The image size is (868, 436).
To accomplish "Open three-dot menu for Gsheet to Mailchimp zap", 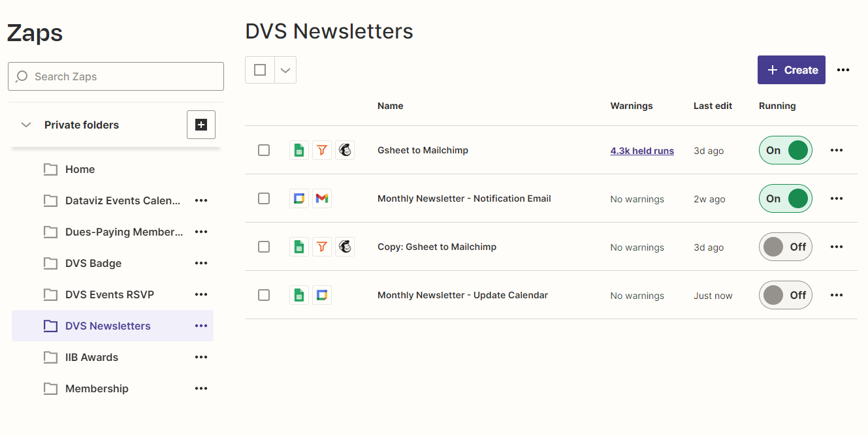I will (x=837, y=150).
